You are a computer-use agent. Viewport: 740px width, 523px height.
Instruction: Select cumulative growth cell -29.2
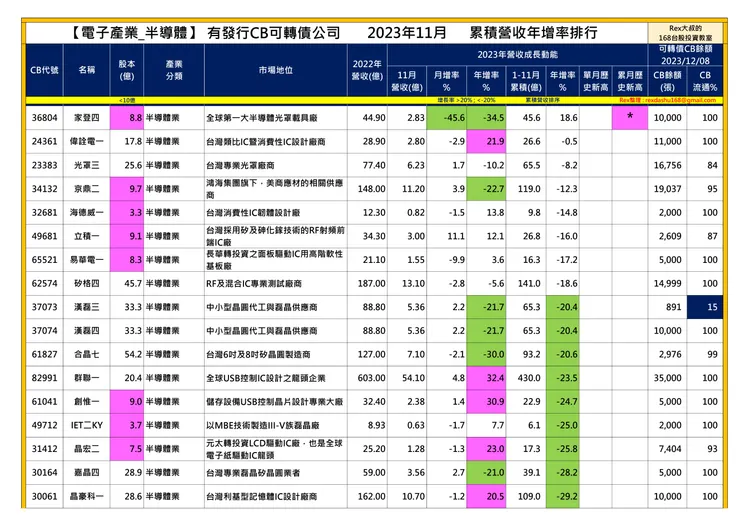(x=563, y=496)
